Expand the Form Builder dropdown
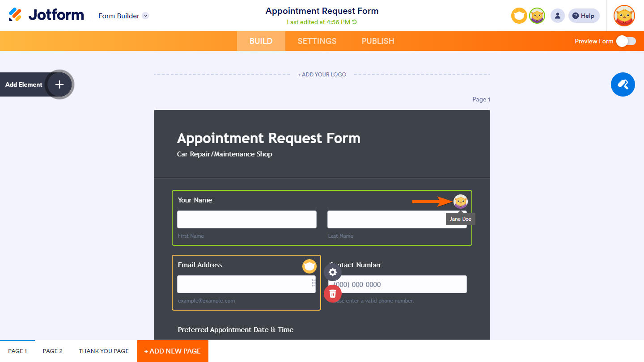Screen dimensions: 644x362 (x=145, y=16)
